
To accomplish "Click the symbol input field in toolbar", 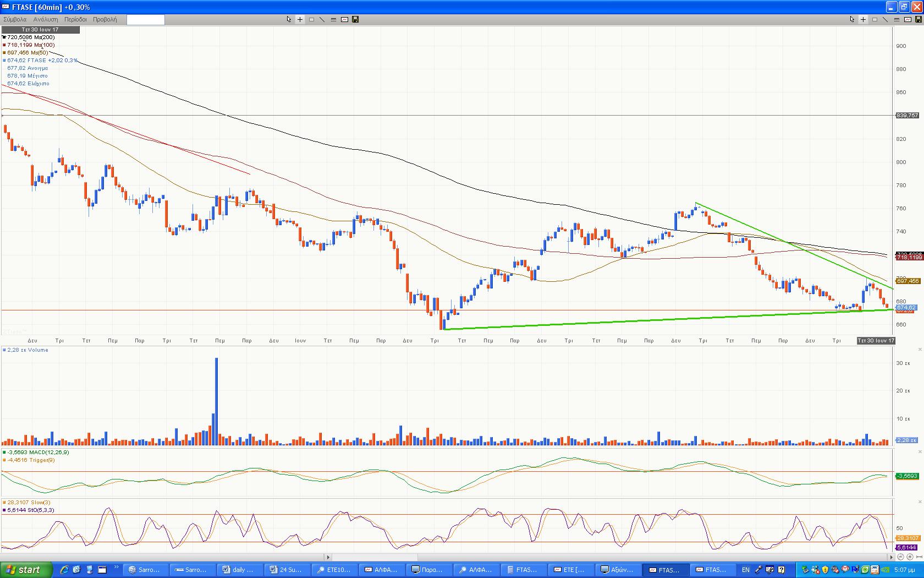I will click(x=145, y=19).
